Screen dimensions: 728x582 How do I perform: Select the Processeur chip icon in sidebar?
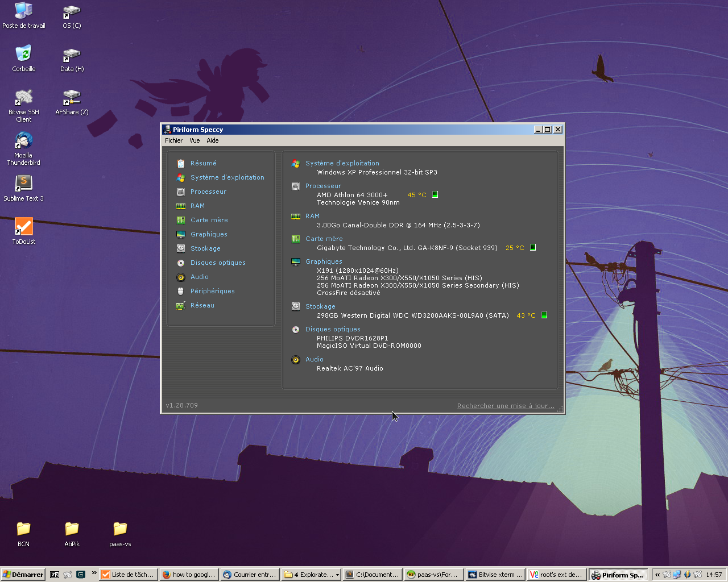click(181, 192)
